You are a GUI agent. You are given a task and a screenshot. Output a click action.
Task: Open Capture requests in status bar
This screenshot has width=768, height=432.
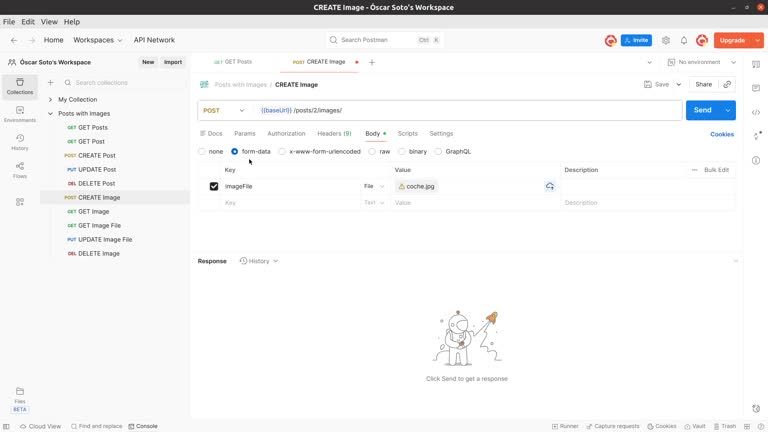613,426
